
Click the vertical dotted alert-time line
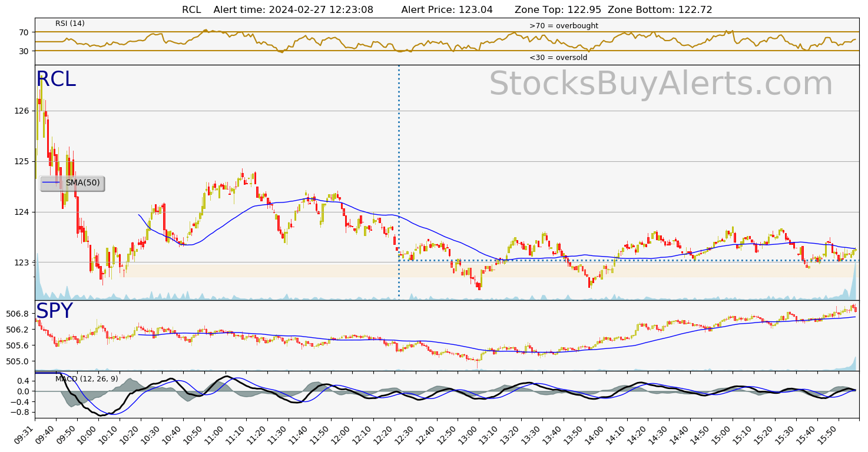pos(399,182)
